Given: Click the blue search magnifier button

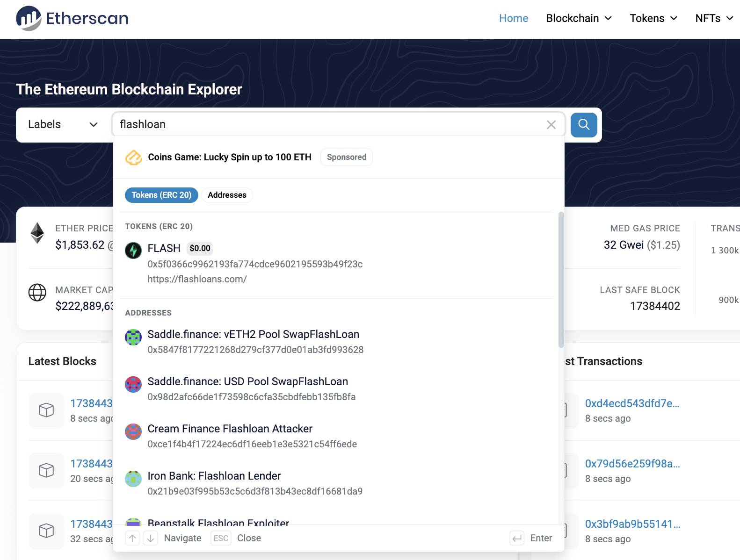Looking at the screenshot, I should (584, 125).
